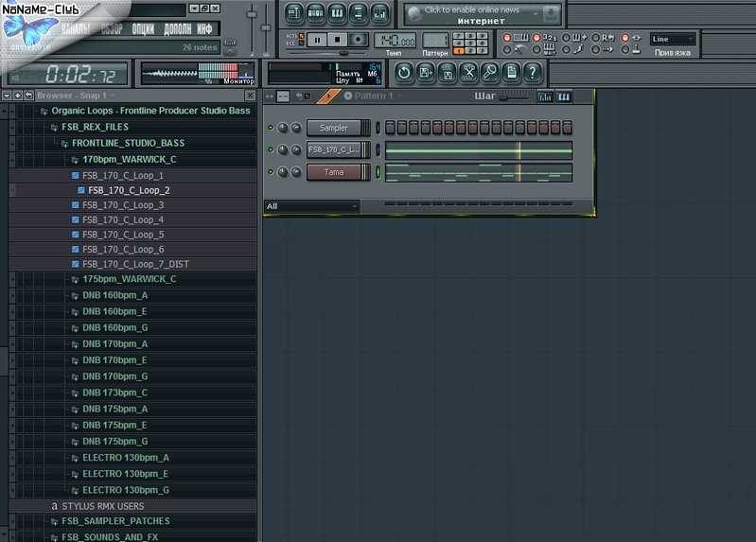
Task: Click the Record button in transport
Action: [x=360, y=40]
